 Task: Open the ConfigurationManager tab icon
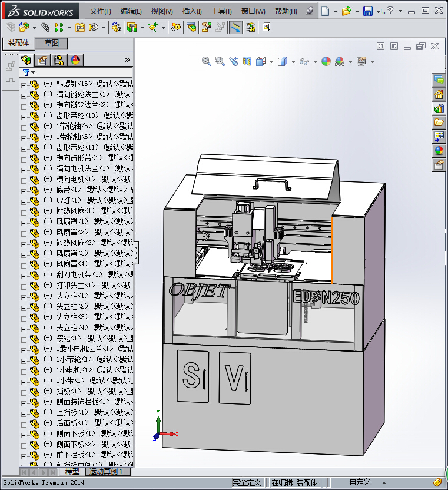pos(59,59)
